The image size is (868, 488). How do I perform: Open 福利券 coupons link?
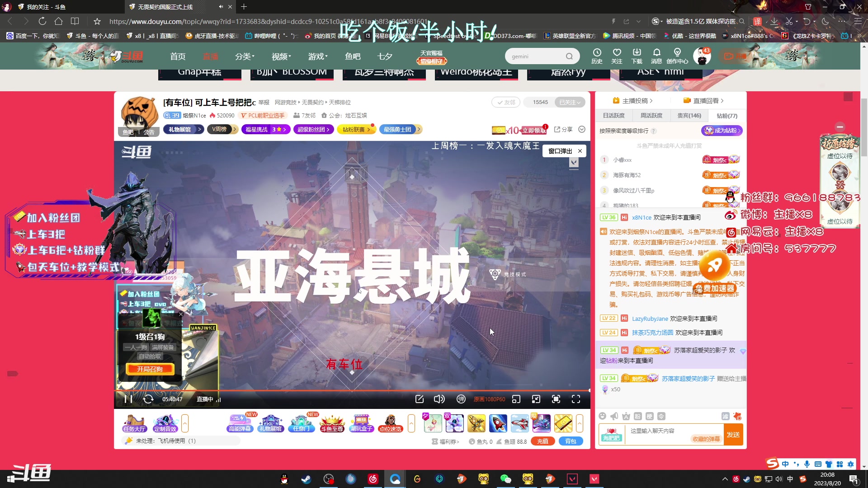point(445,442)
